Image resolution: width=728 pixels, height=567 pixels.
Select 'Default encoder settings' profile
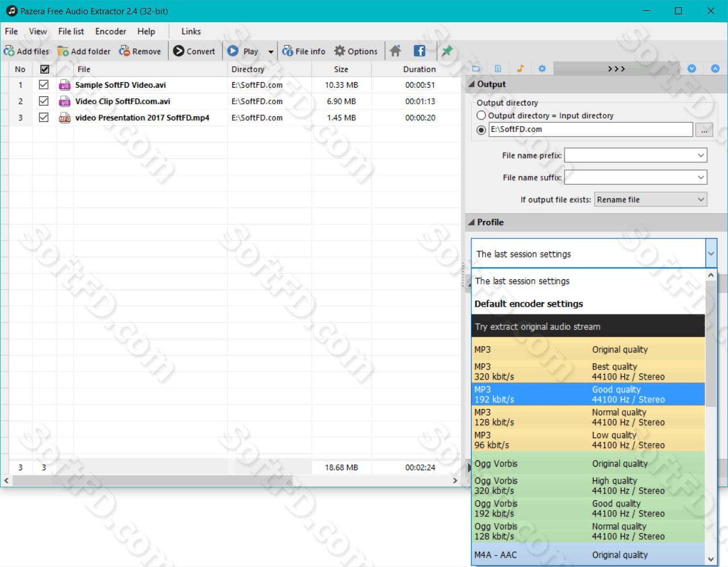[x=588, y=304]
